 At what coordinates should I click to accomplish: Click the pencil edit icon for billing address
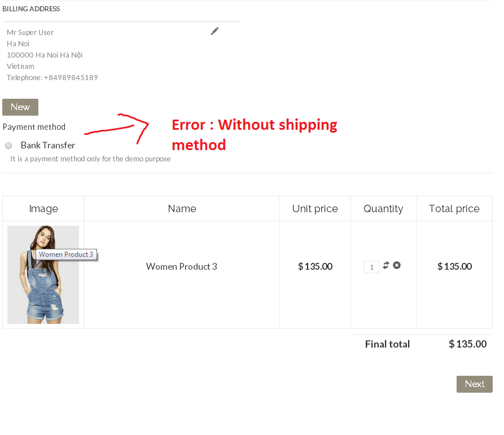(x=214, y=32)
